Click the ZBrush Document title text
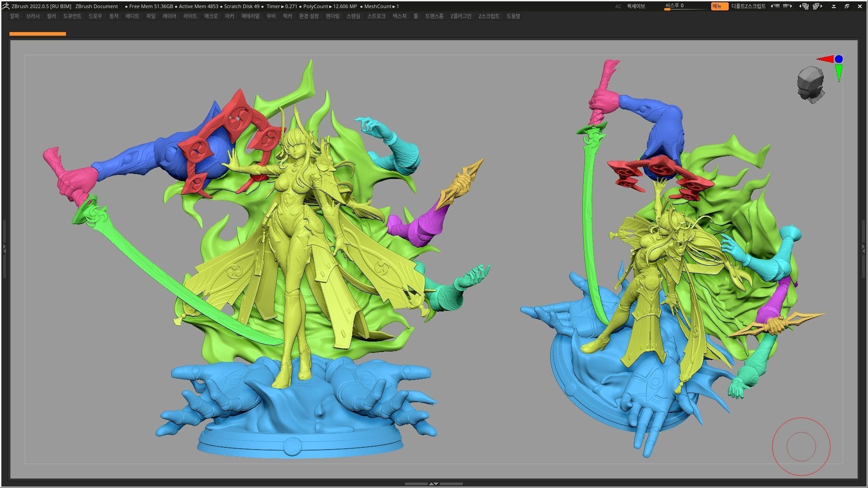 click(x=97, y=6)
